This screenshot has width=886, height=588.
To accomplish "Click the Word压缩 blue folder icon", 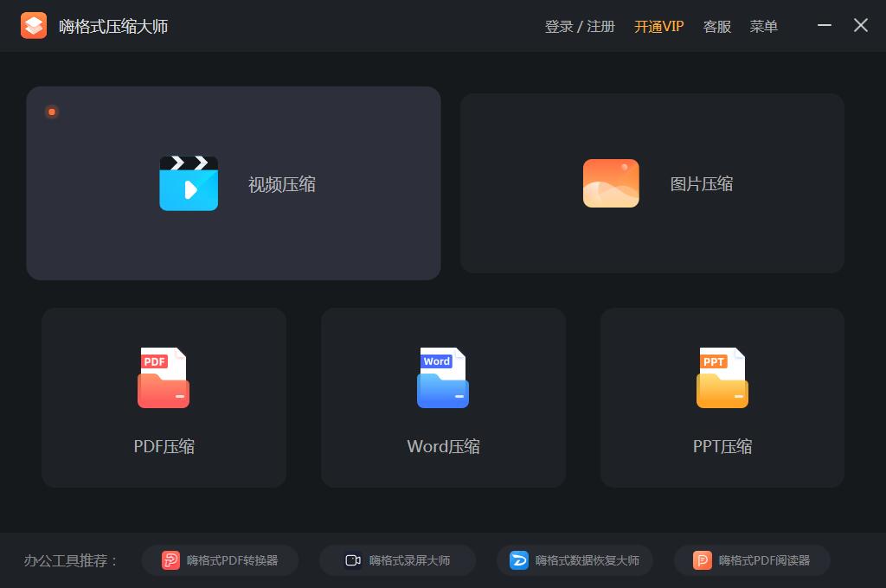I will click(x=443, y=378).
